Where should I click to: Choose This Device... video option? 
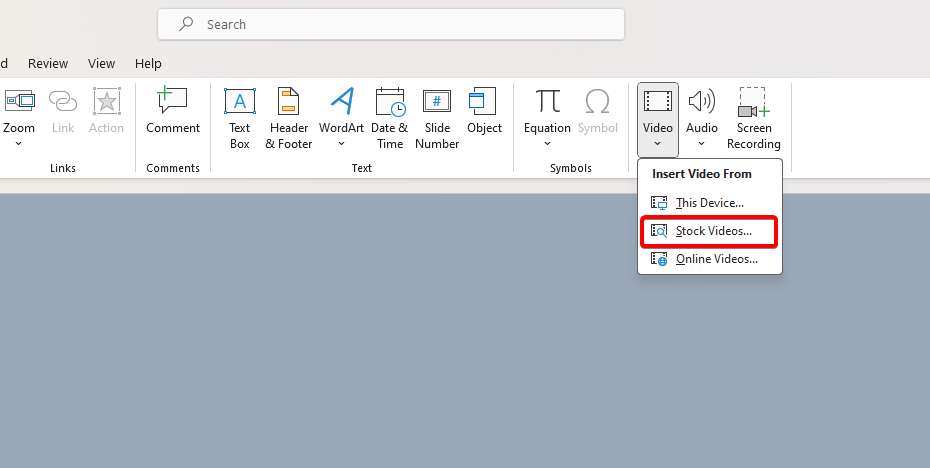[x=710, y=203]
